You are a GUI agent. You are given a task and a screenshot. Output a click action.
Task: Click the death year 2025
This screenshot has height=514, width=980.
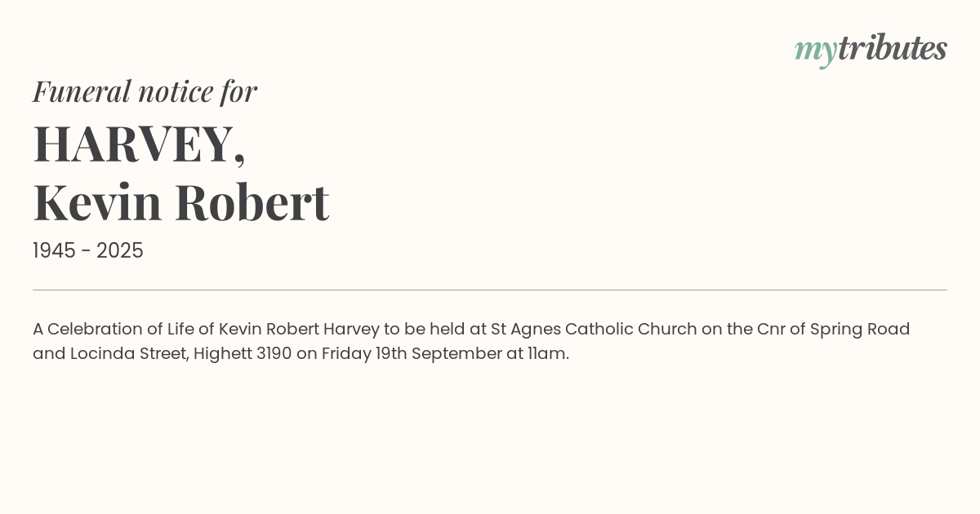pyautogui.click(x=120, y=251)
